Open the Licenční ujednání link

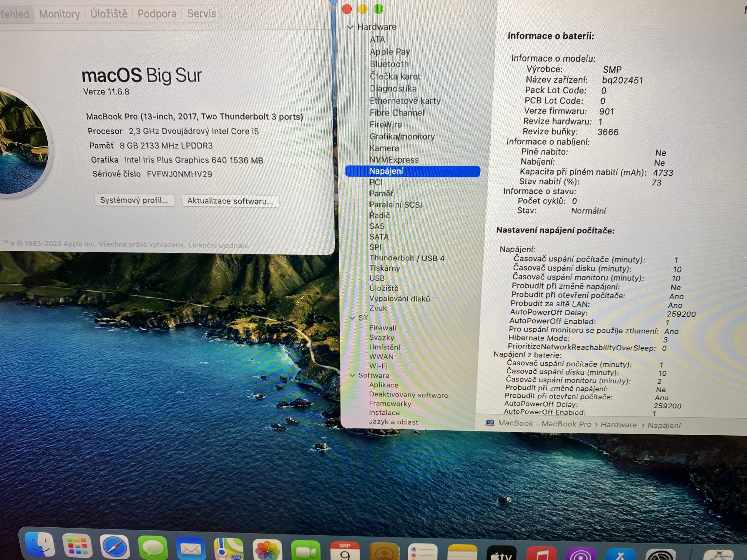(218, 245)
